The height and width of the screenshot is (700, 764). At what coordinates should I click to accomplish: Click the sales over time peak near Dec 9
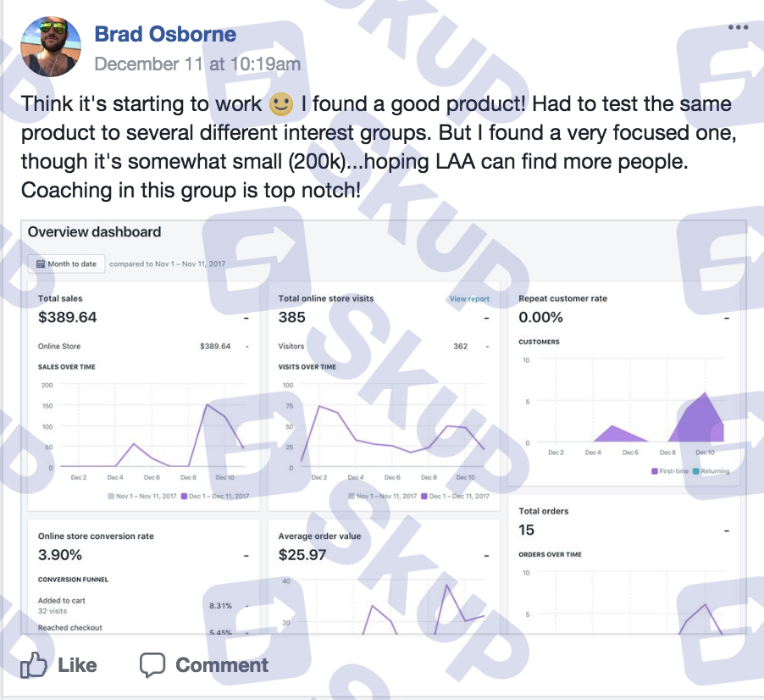tap(207, 404)
